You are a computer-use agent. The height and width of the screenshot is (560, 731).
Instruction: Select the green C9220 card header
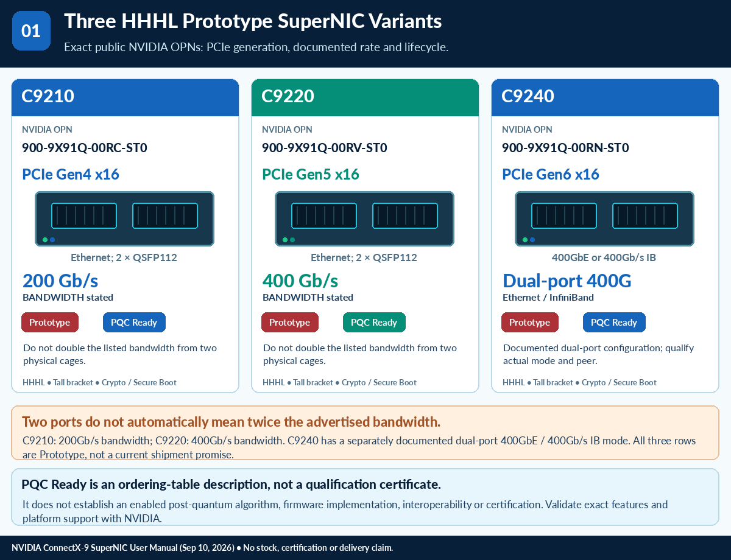(x=365, y=97)
